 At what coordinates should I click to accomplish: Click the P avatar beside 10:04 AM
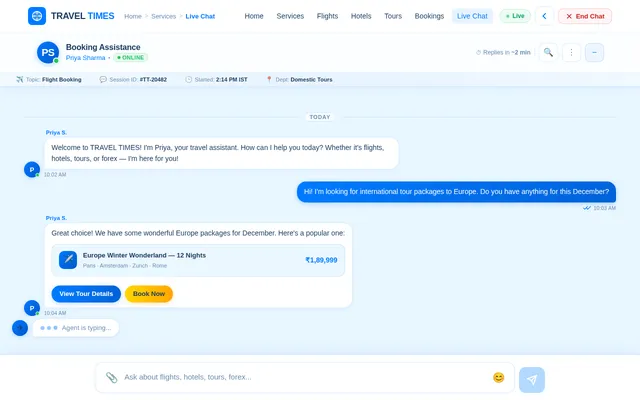click(32, 308)
